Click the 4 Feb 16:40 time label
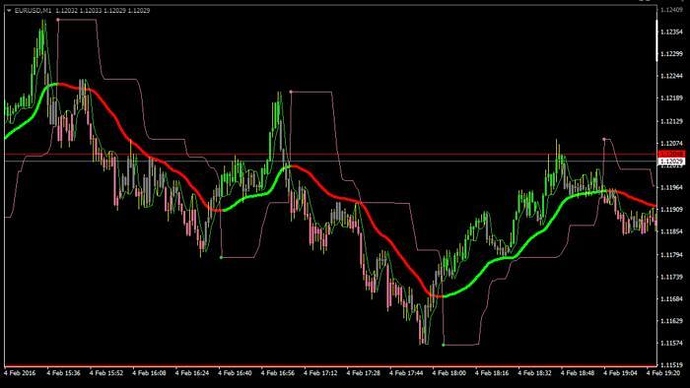The image size is (690, 388). click(x=235, y=373)
